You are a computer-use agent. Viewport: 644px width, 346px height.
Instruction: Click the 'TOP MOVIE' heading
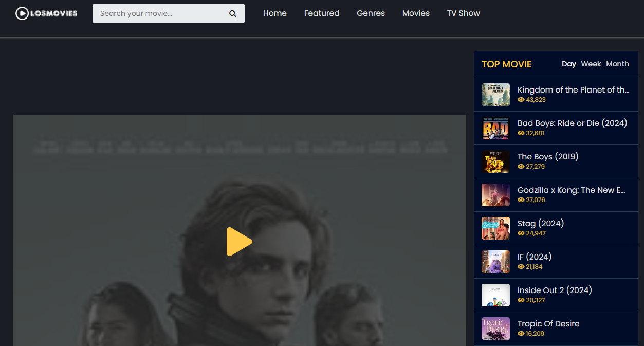pyautogui.click(x=507, y=64)
